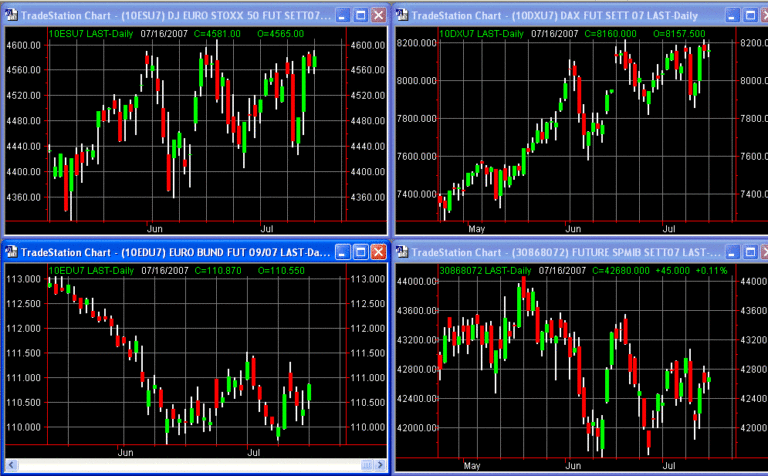Close the DJ Euro Stoxx 50 chart
Image resolution: width=768 pixels, height=476 pixels.
tap(377, 15)
